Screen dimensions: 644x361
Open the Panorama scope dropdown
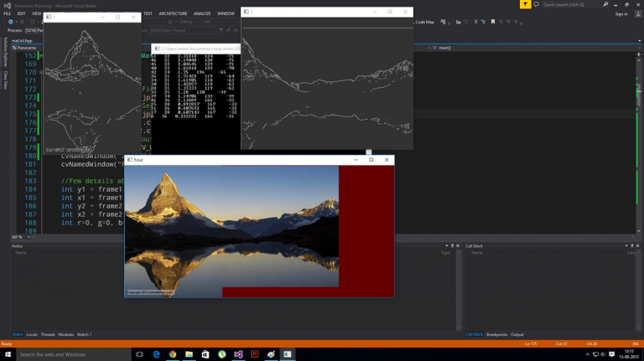(27, 48)
